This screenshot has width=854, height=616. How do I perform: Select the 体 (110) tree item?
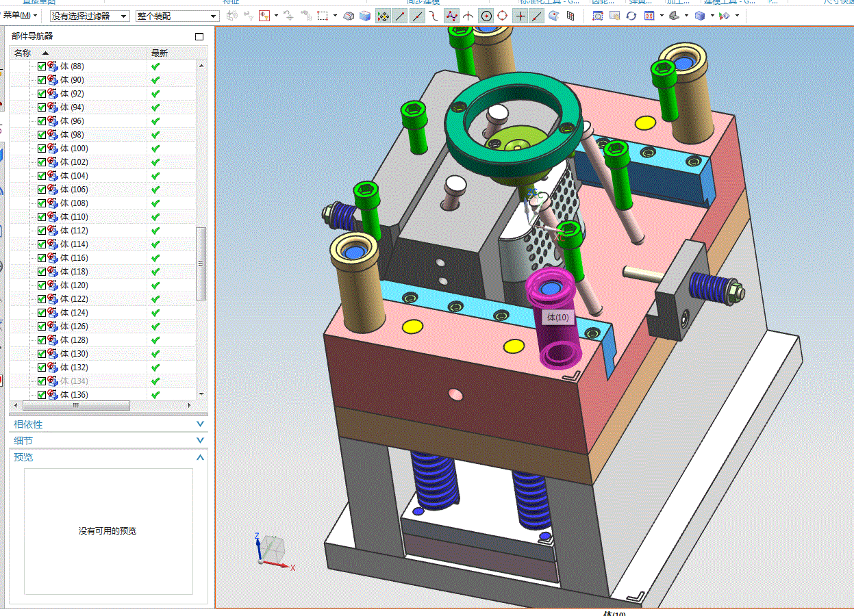74,217
